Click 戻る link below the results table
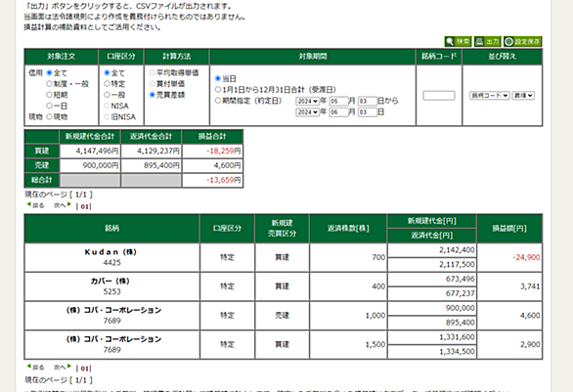 click(x=36, y=368)
